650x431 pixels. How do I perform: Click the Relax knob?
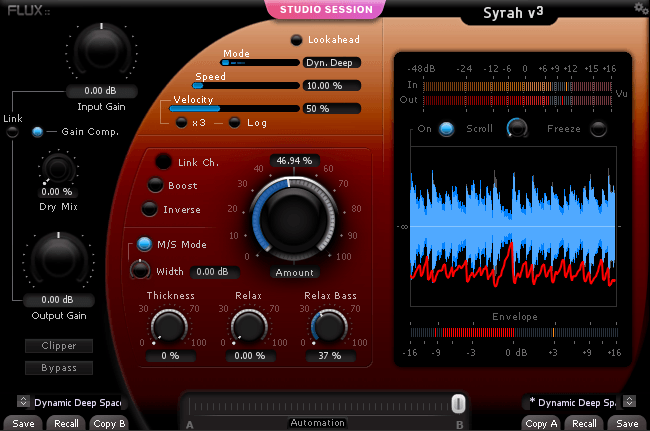[x=249, y=326]
